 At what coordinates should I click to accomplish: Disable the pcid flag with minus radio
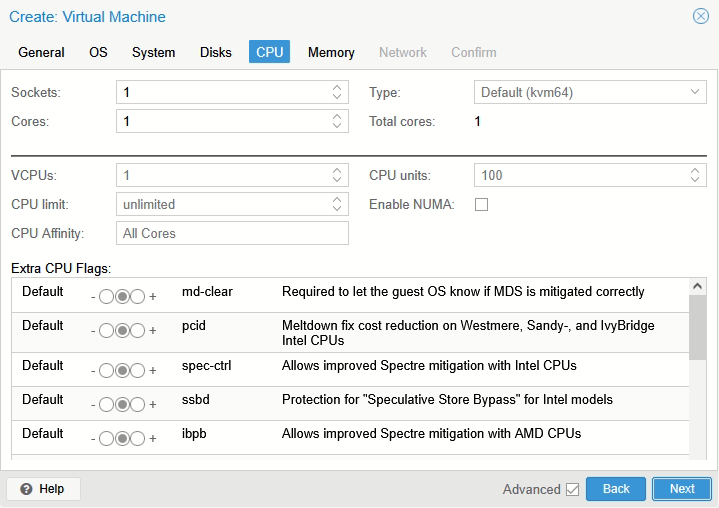(x=106, y=331)
